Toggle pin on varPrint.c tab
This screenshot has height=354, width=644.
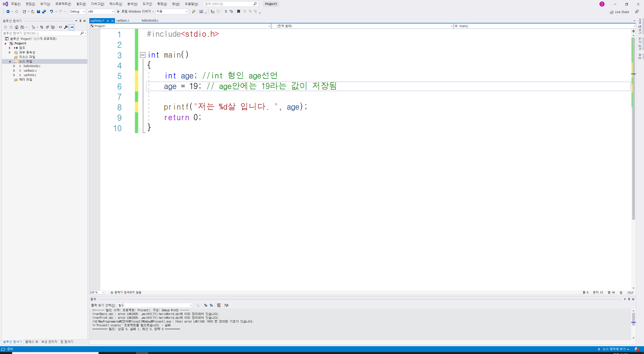point(108,21)
